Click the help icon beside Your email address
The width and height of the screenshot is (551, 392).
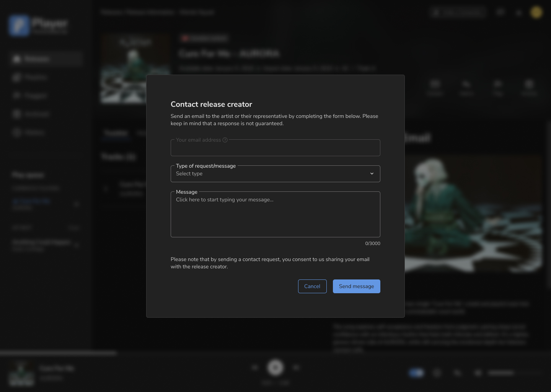225,140
